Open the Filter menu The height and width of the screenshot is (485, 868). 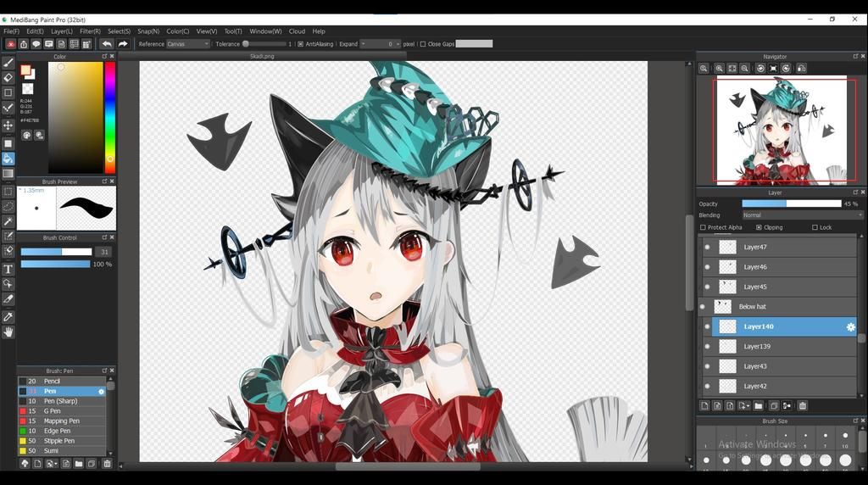coord(90,31)
